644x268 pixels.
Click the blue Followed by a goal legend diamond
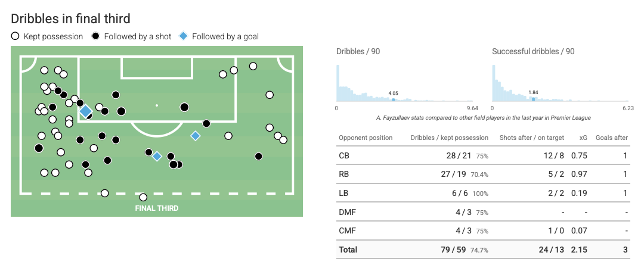(184, 36)
